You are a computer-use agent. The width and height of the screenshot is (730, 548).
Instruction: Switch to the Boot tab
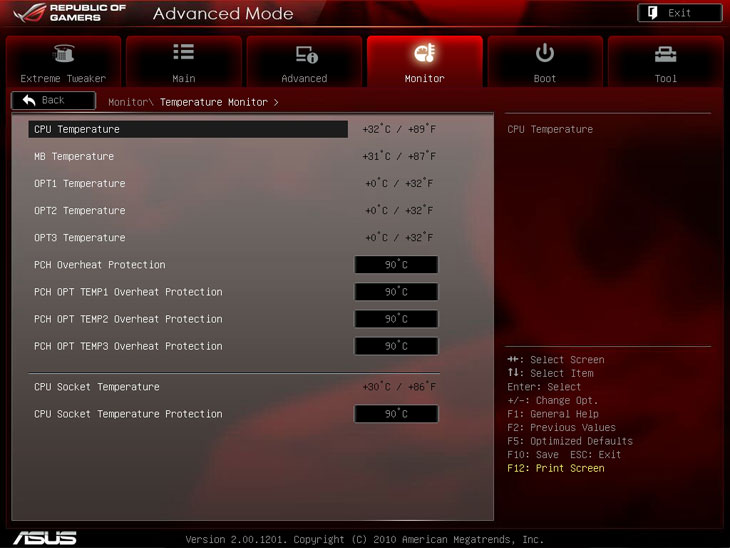[545, 64]
